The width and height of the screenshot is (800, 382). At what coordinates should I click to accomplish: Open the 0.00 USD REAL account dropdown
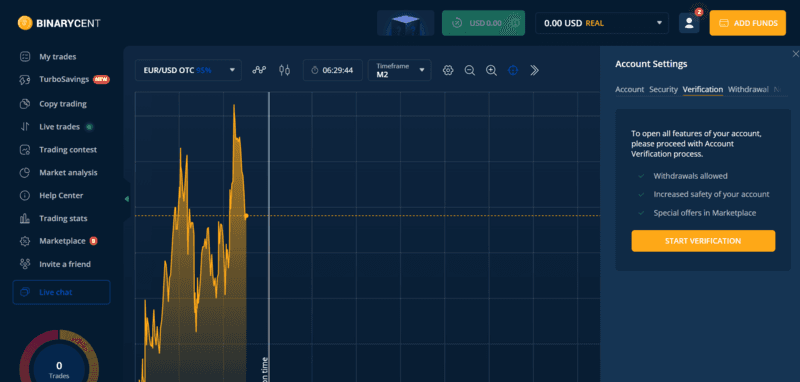(602, 23)
